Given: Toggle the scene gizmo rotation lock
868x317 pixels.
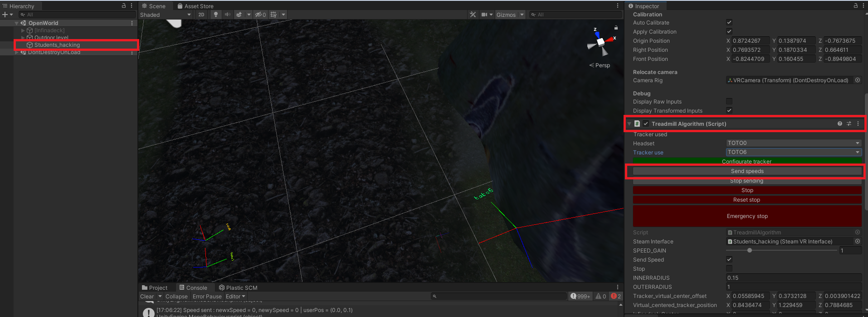Looking at the screenshot, I should tap(616, 28).
